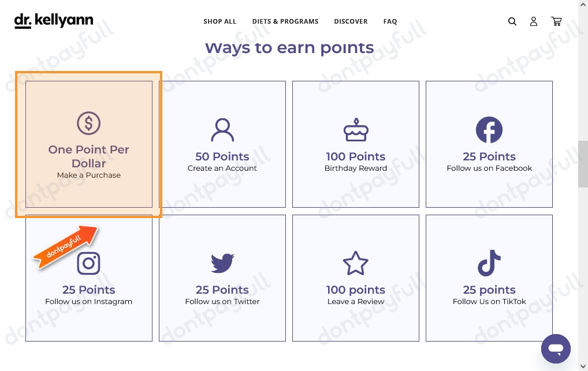
Task: Click Follow Us on TikTok text
Action: (x=489, y=302)
